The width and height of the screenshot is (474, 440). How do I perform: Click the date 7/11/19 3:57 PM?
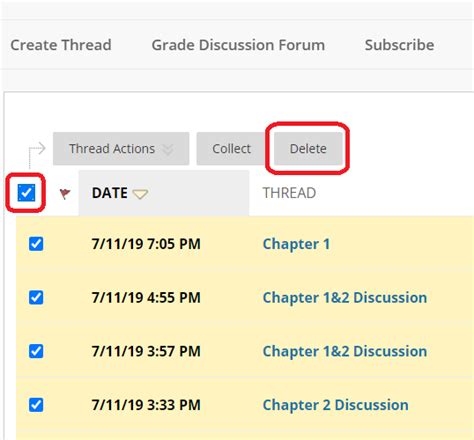point(146,351)
